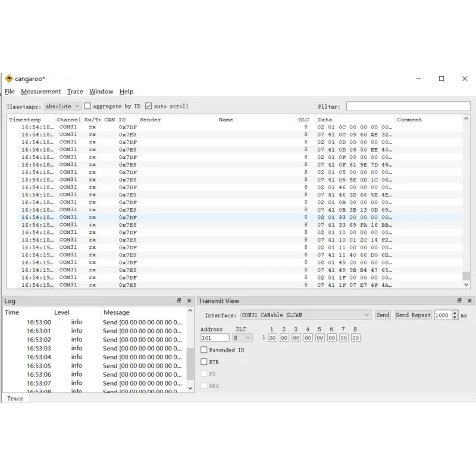Click data byte 4 field

[308, 337]
